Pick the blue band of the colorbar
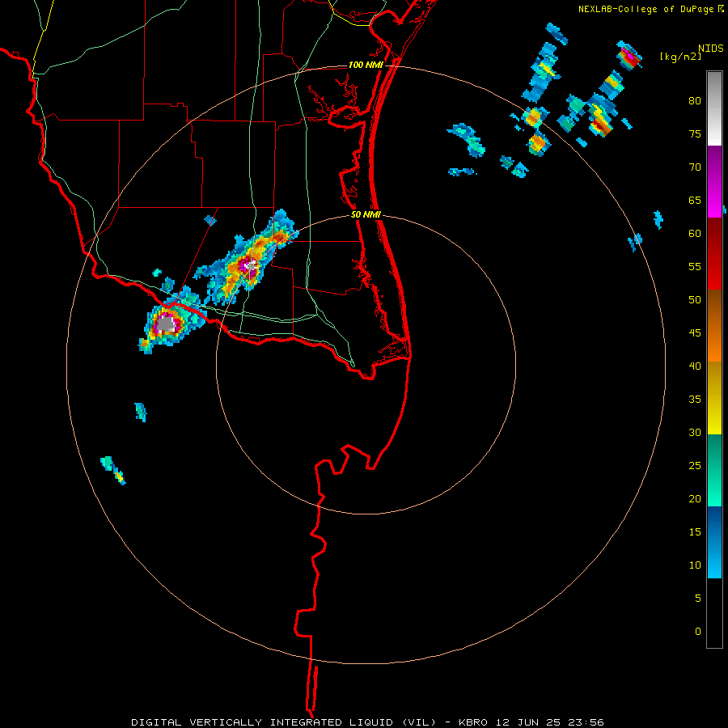Viewport: 728px width, 728px height. pyautogui.click(x=714, y=542)
